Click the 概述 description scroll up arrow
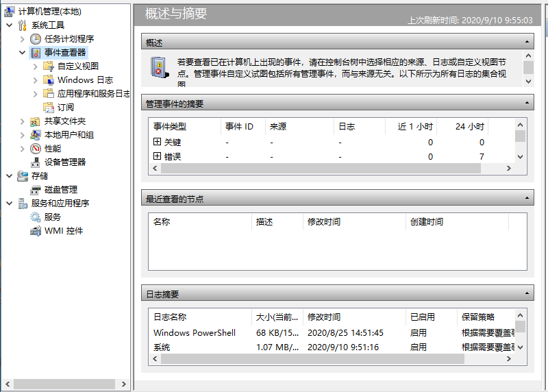 coord(528,56)
